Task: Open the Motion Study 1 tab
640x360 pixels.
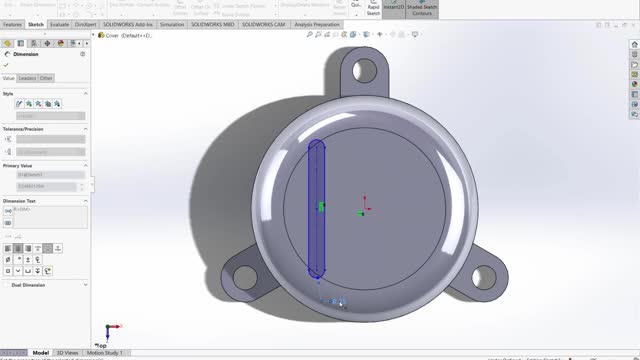Action: (x=104, y=353)
